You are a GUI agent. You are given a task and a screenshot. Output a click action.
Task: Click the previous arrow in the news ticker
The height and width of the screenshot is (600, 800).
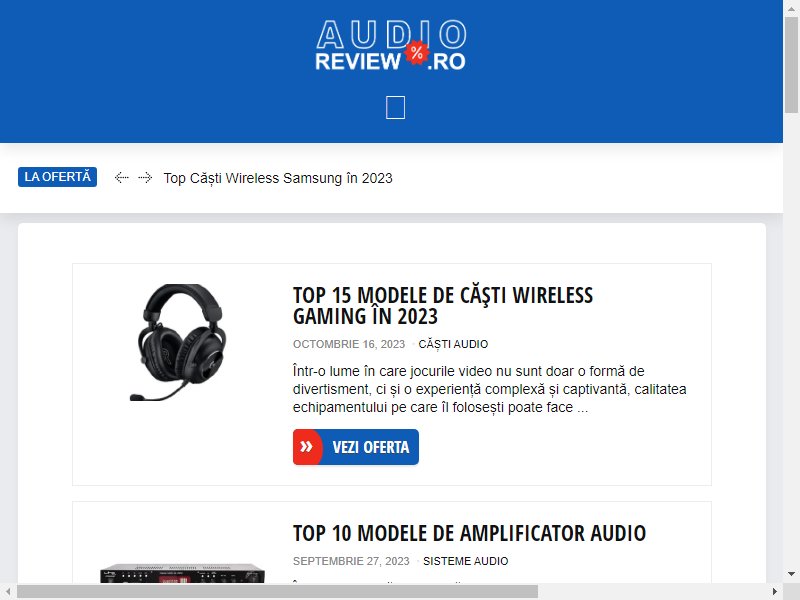tap(121, 178)
